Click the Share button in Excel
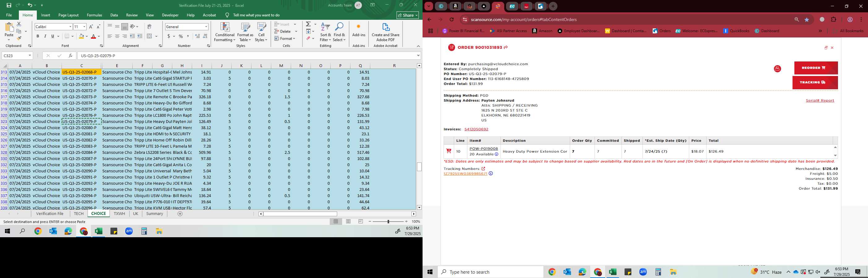Image resolution: width=868 pixels, height=278 pixels. click(408, 15)
